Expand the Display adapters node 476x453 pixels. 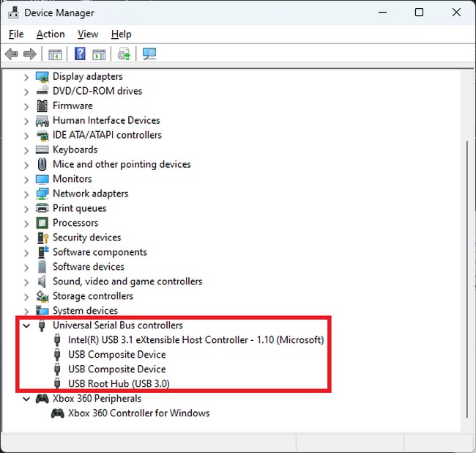(x=26, y=78)
